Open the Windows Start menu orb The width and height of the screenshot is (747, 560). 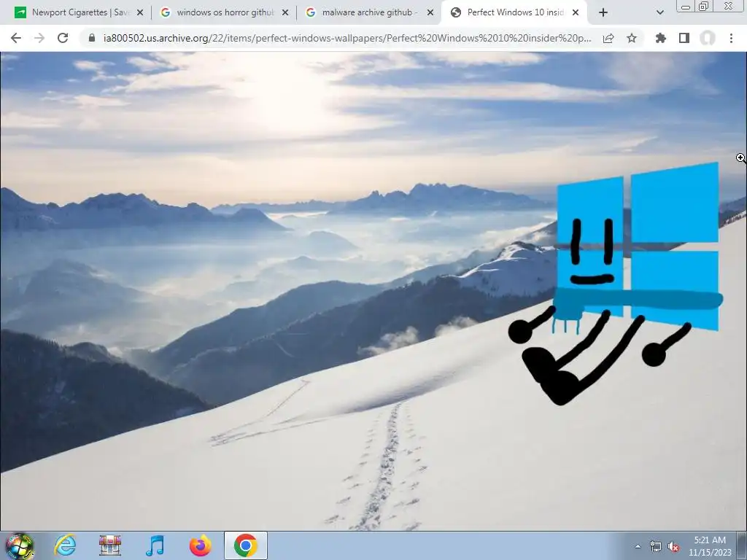point(19,546)
